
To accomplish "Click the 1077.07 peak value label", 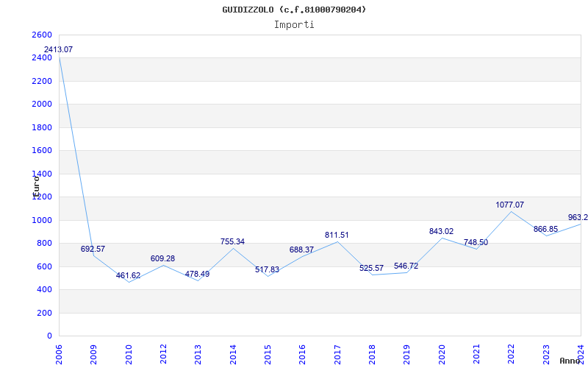I will pos(509,205).
